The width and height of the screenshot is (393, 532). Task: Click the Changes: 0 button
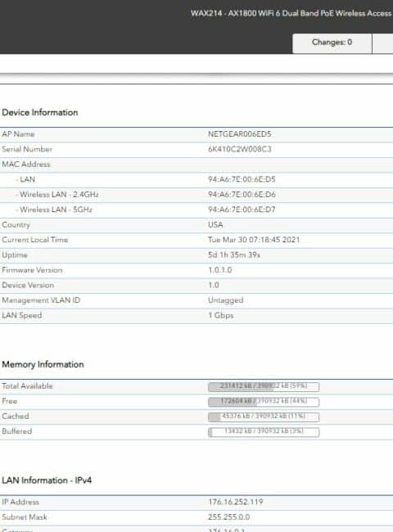[x=332, y=43]
